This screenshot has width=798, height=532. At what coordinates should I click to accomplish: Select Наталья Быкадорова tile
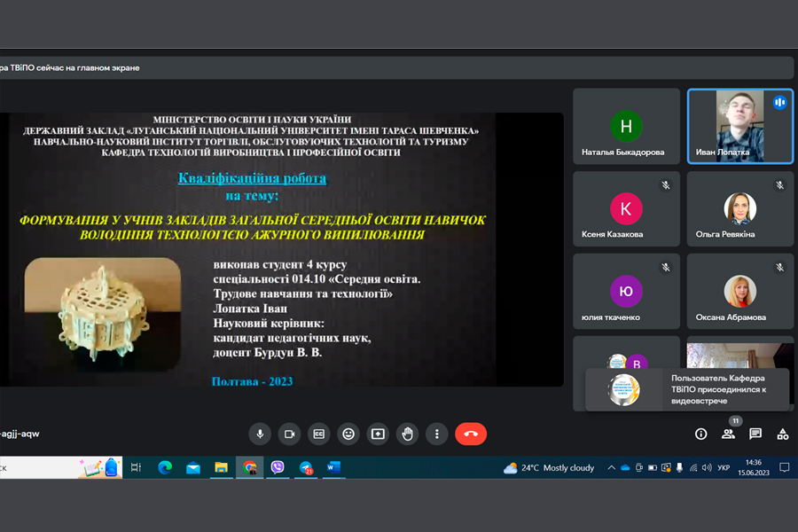pyautogui.click(x=627, y=126)
